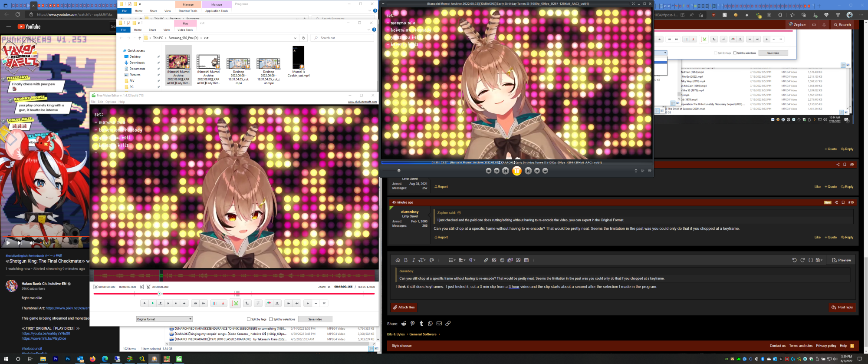Screen dimensions: 868x364
Task: Open the View tab in cut Explorer window
Action: point(167,30)
